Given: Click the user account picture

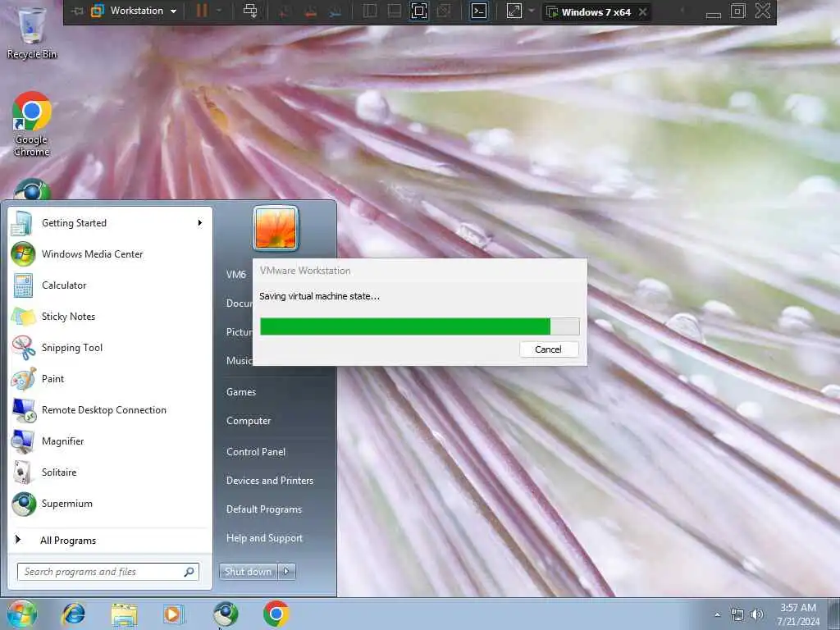Looking at the screenshot, I should [276, 228].
